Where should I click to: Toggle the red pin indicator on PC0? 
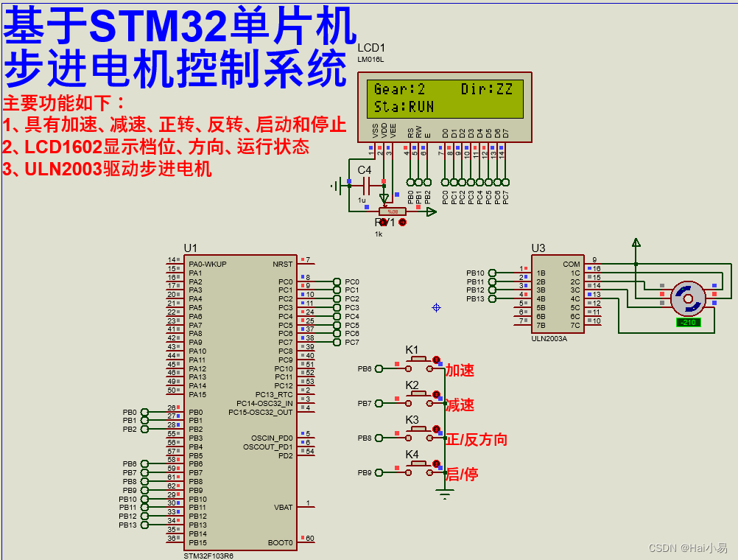(x=302, y=277)
